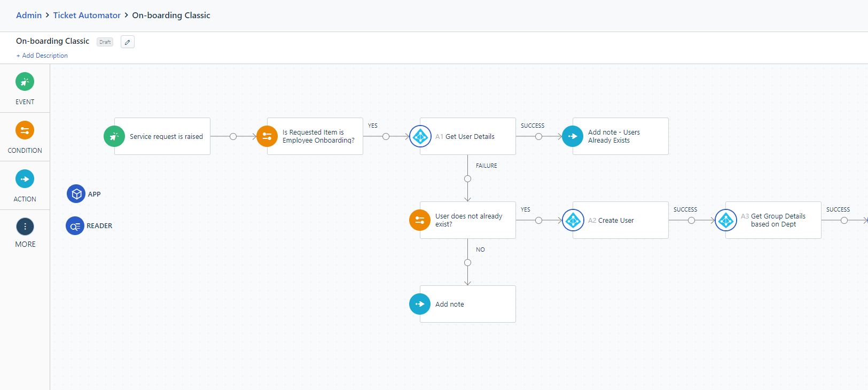This screenshot has width=868, height=390.
Task: Select the orange Condition icon in sidebar
Action: [x=25, y=130]
